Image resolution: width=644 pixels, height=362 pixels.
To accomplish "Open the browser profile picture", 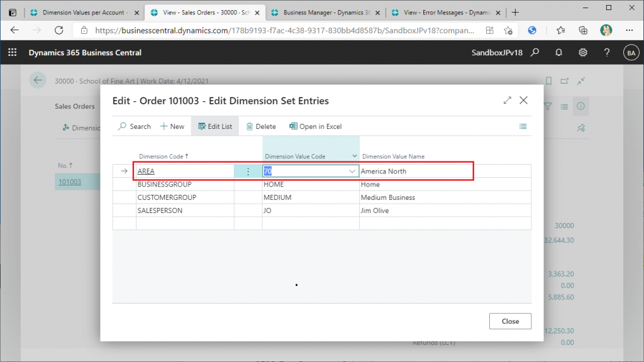I will (606, 30).
